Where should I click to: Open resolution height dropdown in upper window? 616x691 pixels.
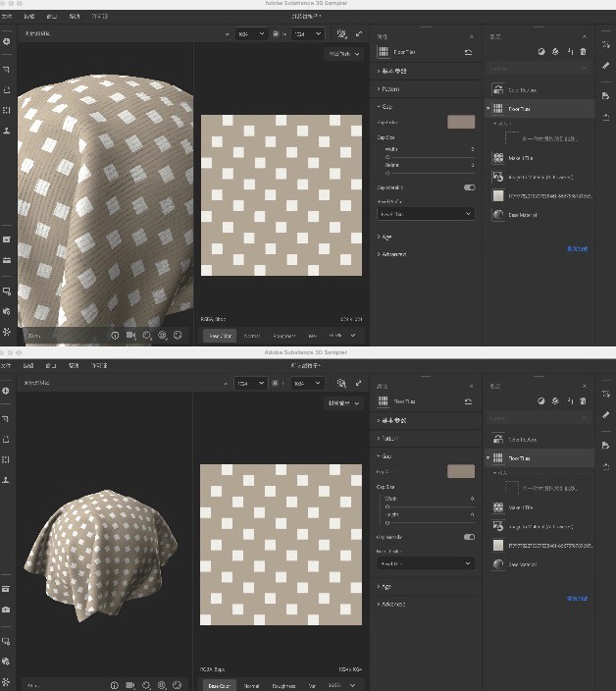(x=308, y=34)
